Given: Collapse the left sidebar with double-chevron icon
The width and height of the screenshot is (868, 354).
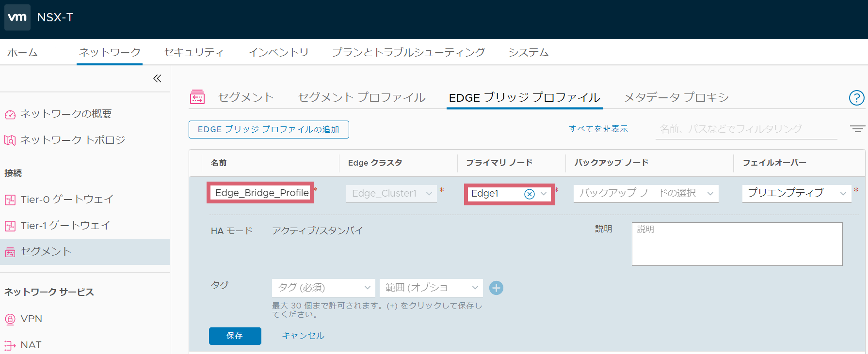Looking at the screenshot, I should point(157,78).
